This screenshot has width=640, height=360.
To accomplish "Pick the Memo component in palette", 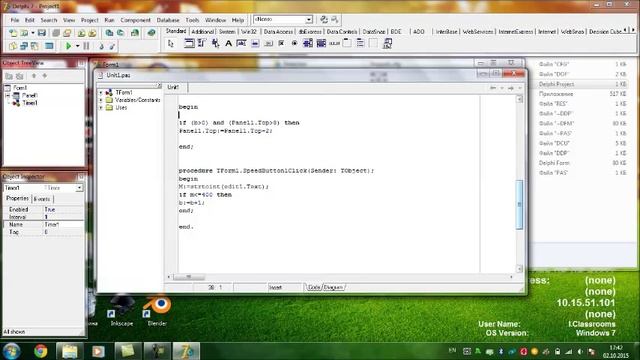I will click(255, 43).
